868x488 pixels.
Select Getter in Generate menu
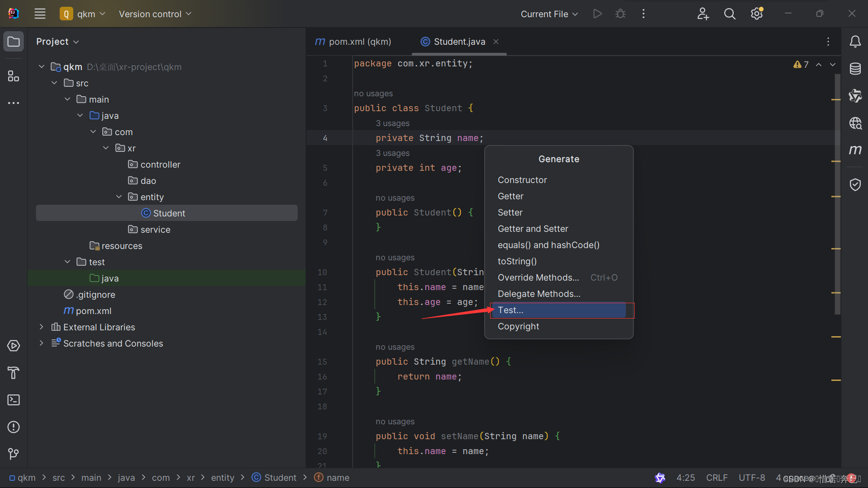point(559,196)
